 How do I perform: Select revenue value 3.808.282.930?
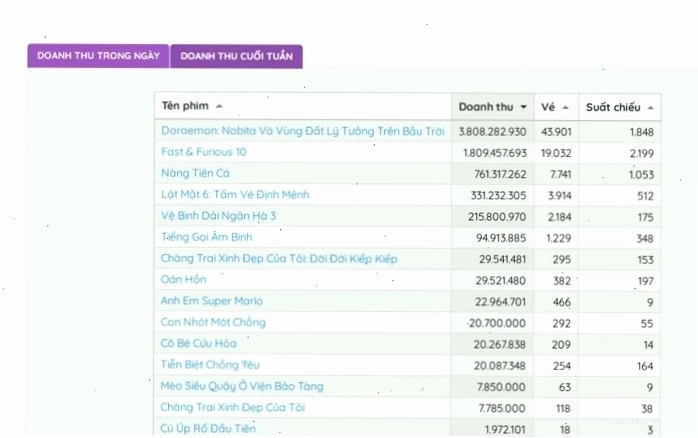pyautogui.click(x=492, y=132)
